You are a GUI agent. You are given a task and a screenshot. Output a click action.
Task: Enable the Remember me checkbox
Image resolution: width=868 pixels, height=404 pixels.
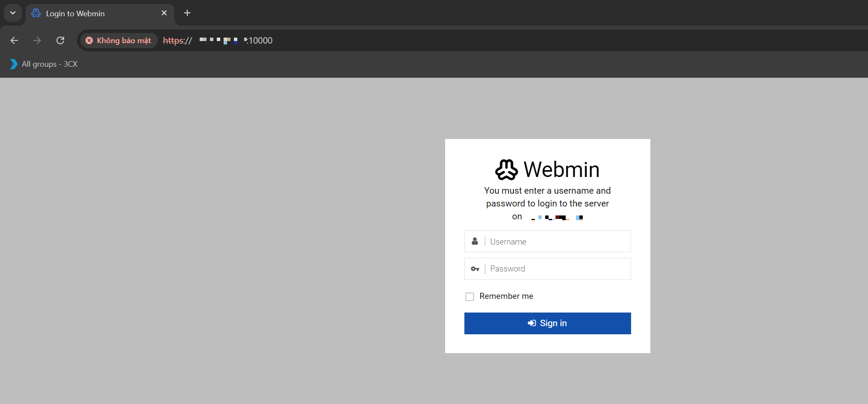coord(469,297)
